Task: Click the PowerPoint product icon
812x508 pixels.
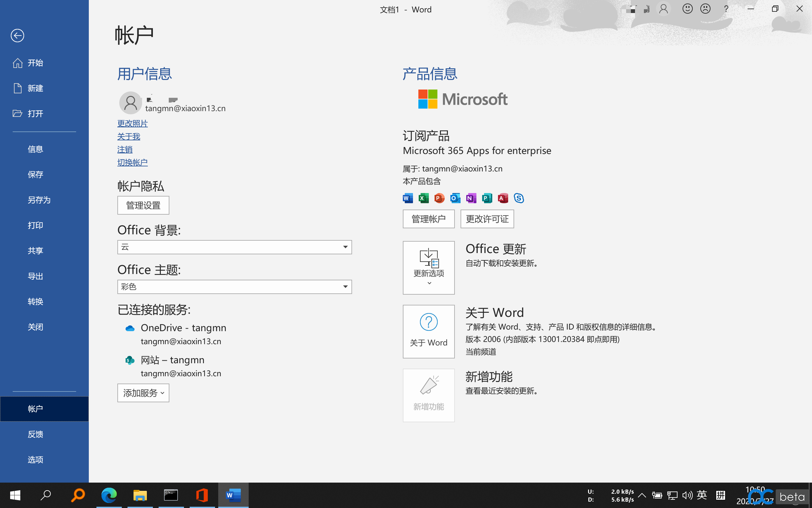Action: click(x=439, y=198)
